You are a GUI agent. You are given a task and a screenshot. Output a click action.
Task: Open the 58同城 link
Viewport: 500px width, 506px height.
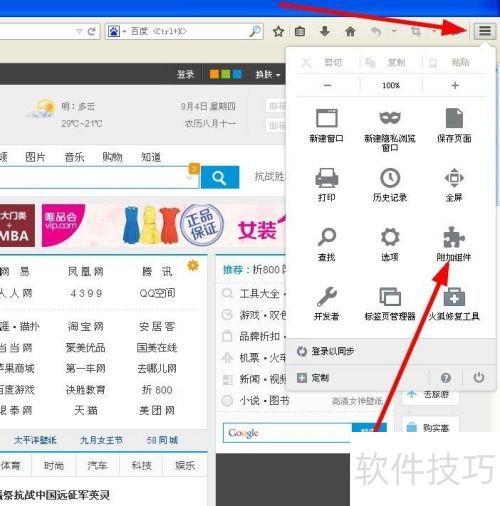click(x=162, y=440)
